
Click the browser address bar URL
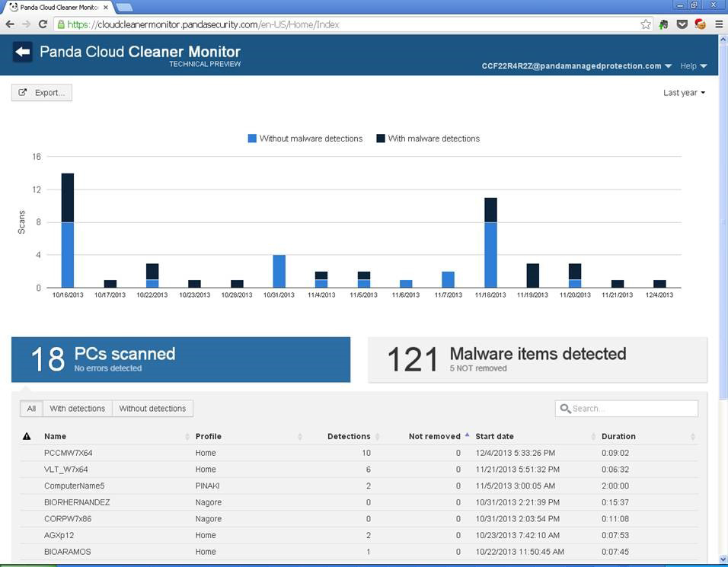[x=203, y=24]
